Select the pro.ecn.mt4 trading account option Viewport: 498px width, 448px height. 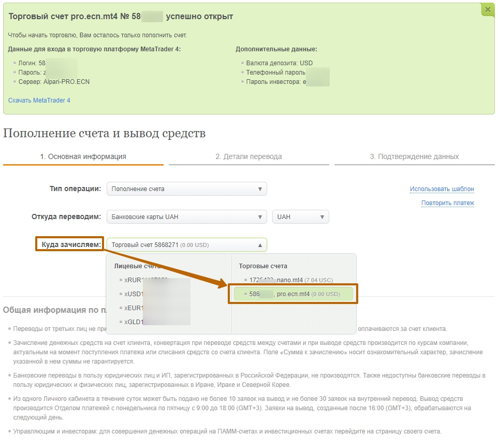[x=292, y=294]
